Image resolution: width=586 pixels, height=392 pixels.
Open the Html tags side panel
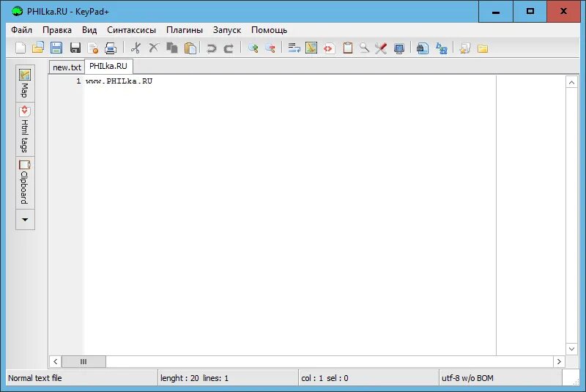point(25,129)
